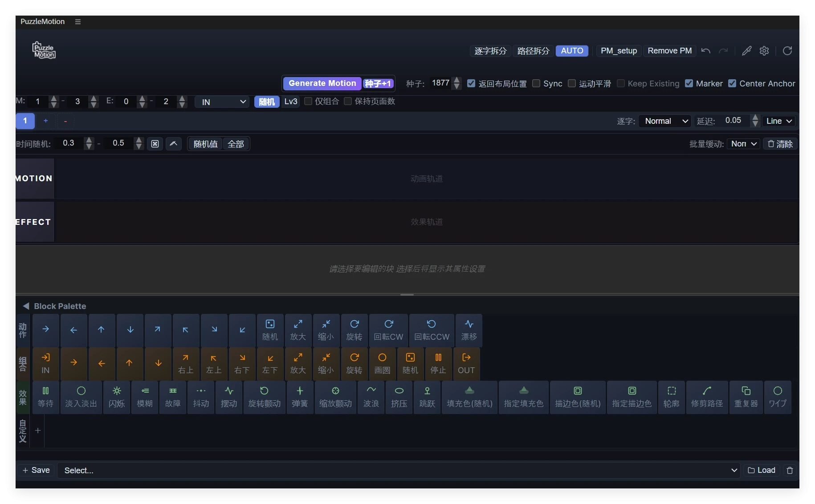Click the 逐字拆分 button
The image size is (815, 504).
pyautogui.click(x=490, y=51)
